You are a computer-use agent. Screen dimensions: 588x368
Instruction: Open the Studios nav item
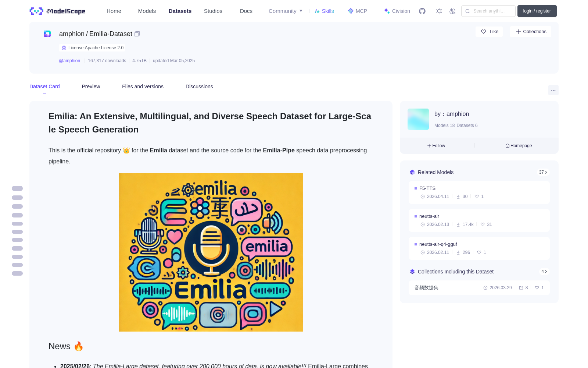[x=213, y=11]
